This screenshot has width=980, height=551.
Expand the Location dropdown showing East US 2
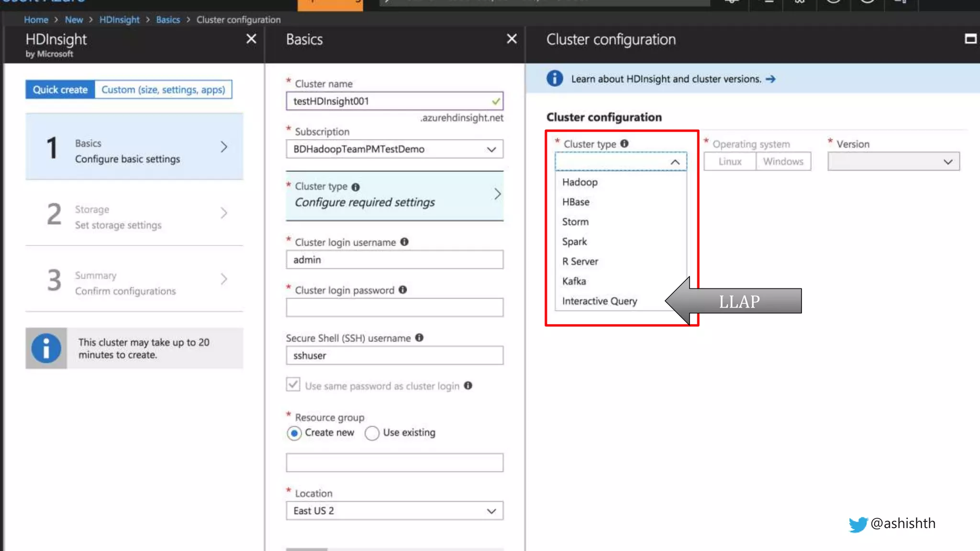(394, 511)
